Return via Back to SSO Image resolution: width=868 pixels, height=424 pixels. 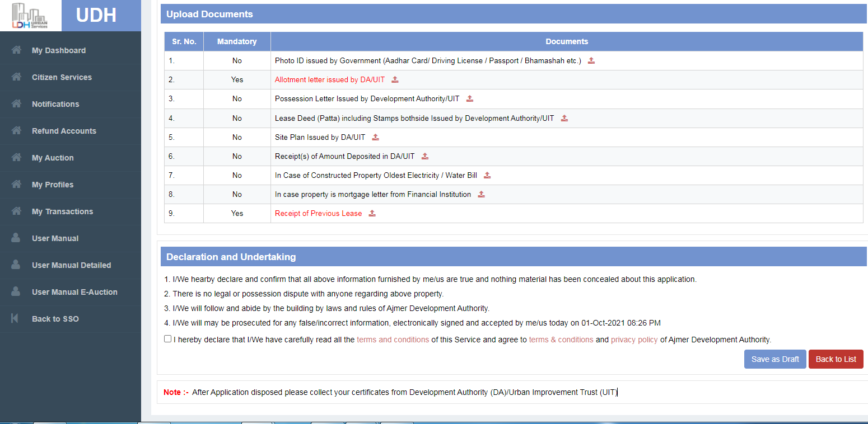point(55,319)
